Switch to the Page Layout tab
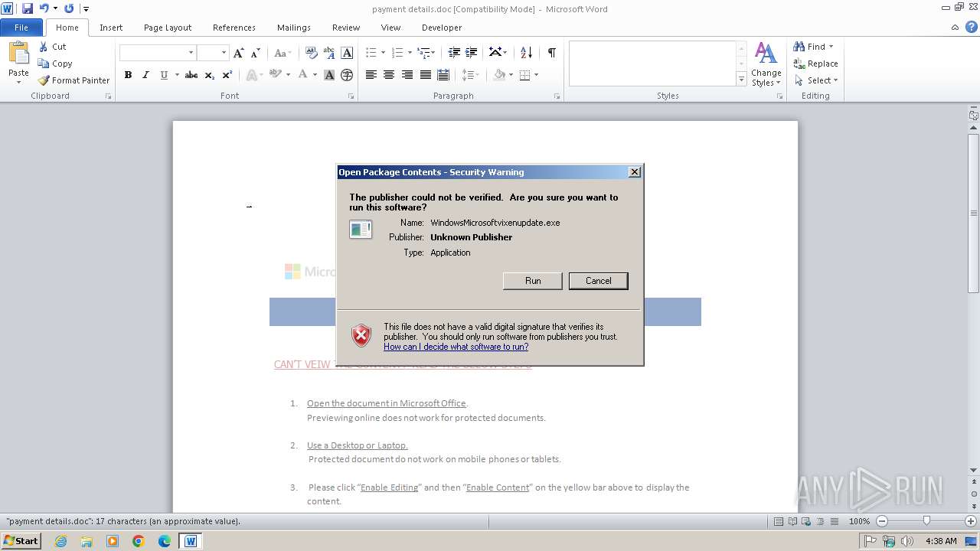This screenshot has width=980, height=551. pyautogui.click(x=168, y=28)
